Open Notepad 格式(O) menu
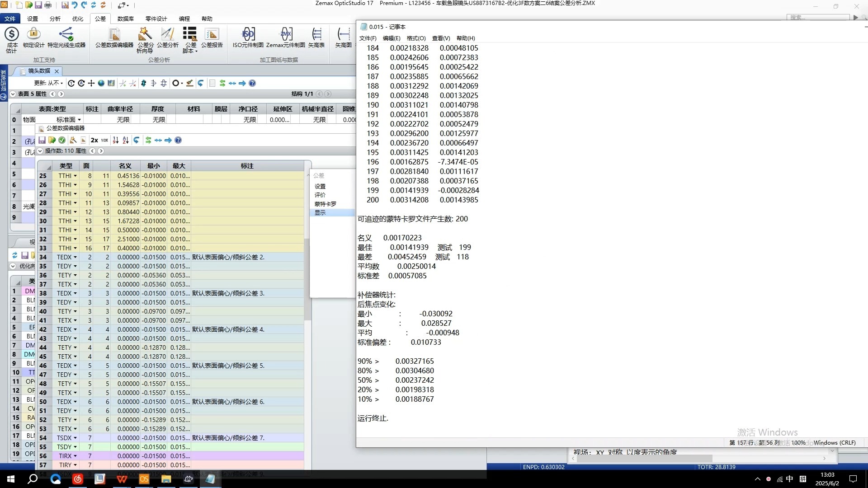868x488 pixels. (x=416, y=38)
